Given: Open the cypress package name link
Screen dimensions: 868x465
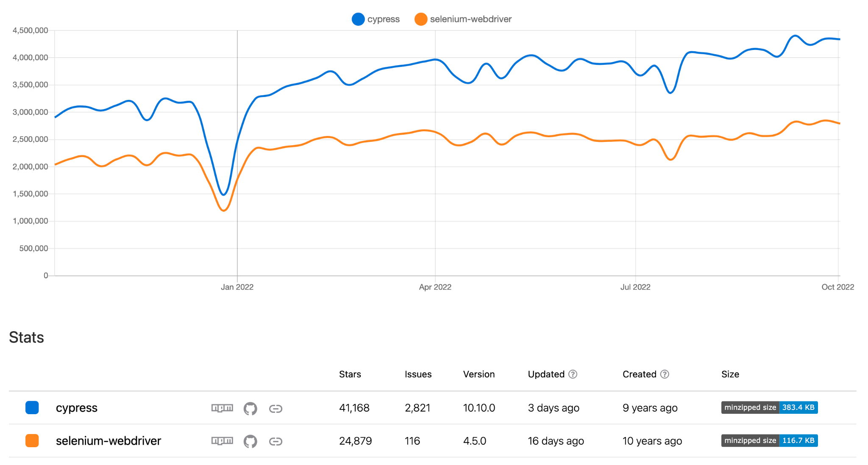Looking at the screenshot, I should (x=77, y=408).
